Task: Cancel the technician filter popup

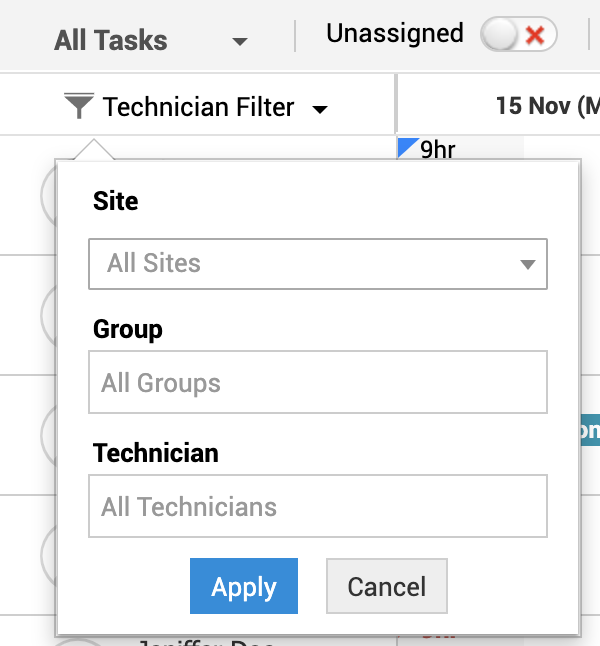Action: pos(386,586)
